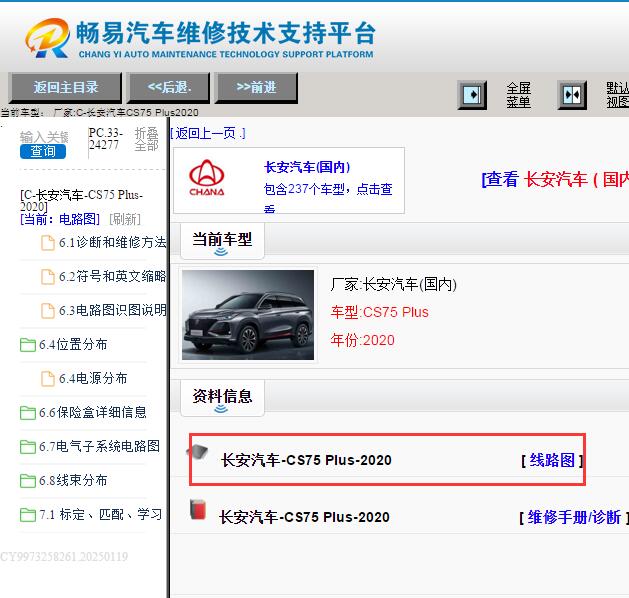Click folder icon of 6.8线束分布
The height and width of the screenshot is (598, 629).
coord(28,480)
